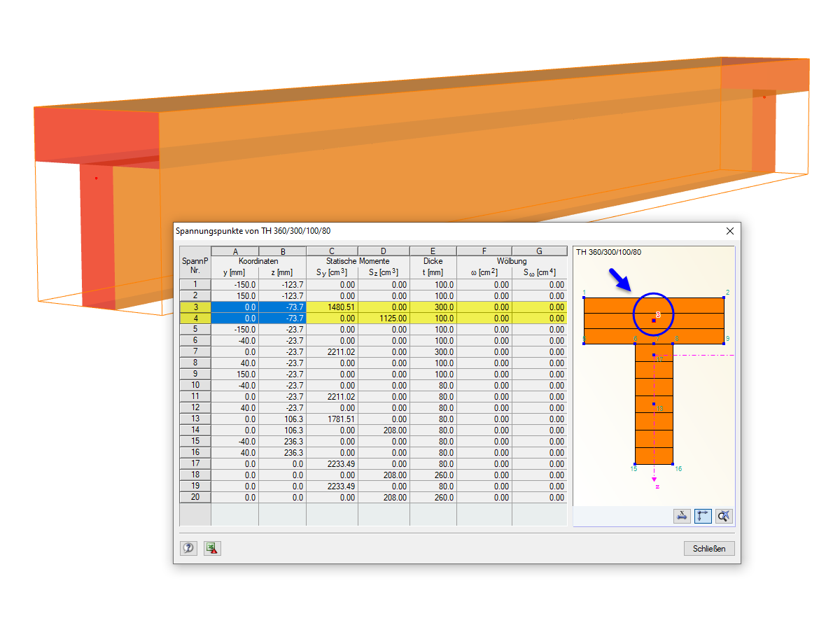Click Sy value 2211.02 in row 11
The height and width of the screenshot is (630, 840).
pos(332,397)
